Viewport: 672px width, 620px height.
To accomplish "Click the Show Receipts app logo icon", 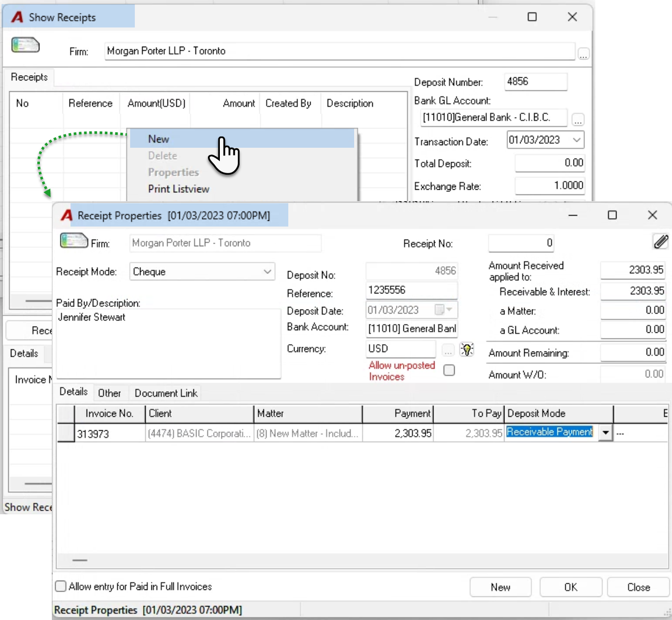I will click(18, 17).
